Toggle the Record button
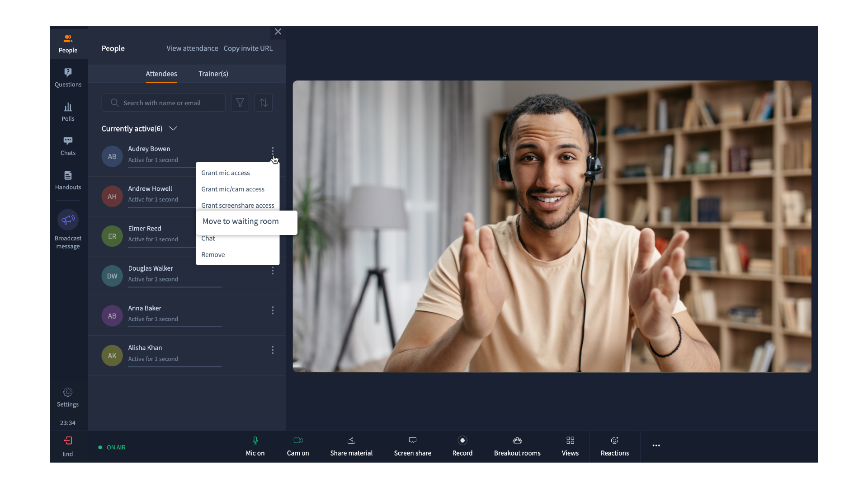This screenshot has width=868, height=488. click(462, 446)
